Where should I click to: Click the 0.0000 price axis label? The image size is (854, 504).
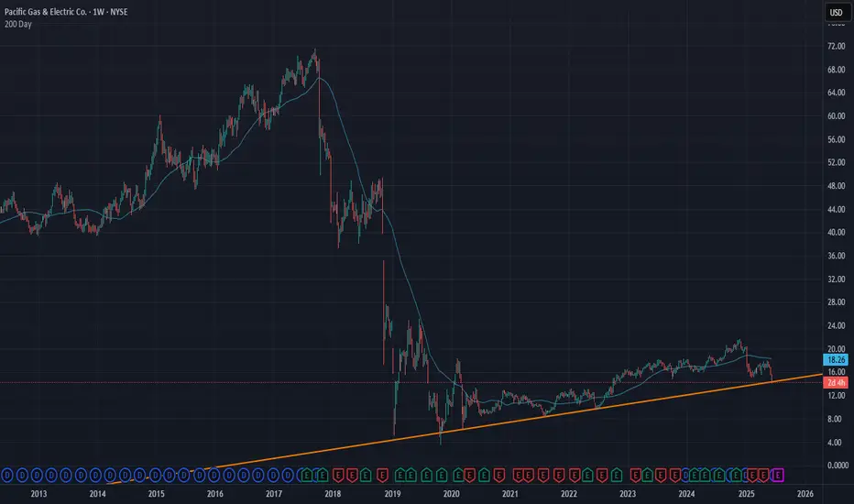coord(838,466)
